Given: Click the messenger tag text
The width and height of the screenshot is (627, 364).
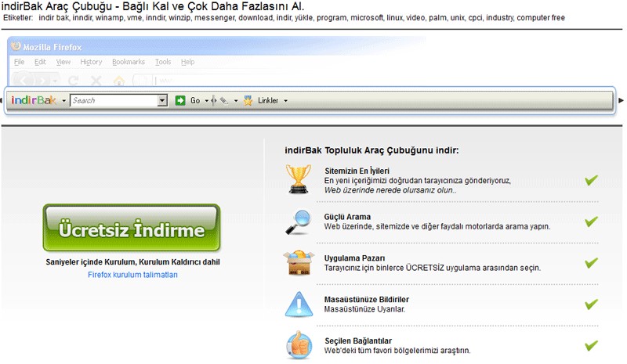Looking at the screenshot, I should (x=214, y=18).
